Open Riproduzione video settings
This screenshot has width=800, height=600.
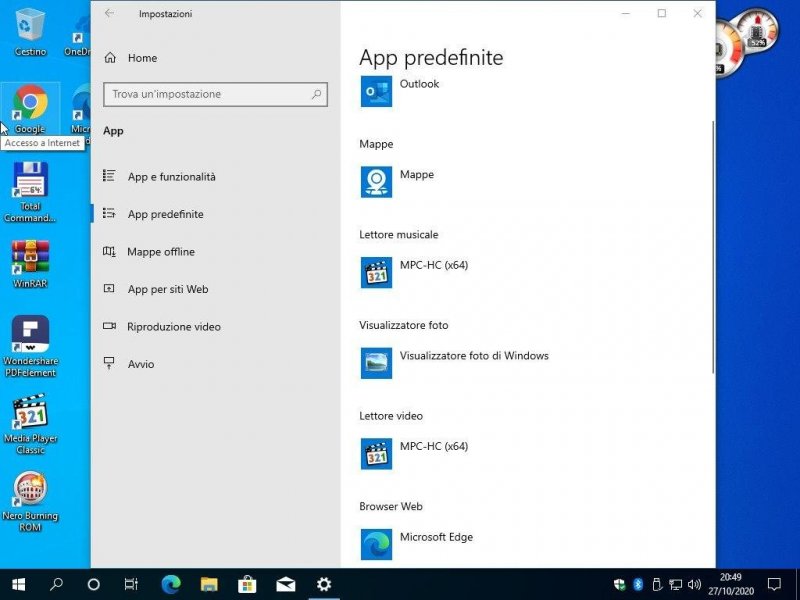click(x=173, y=327)
